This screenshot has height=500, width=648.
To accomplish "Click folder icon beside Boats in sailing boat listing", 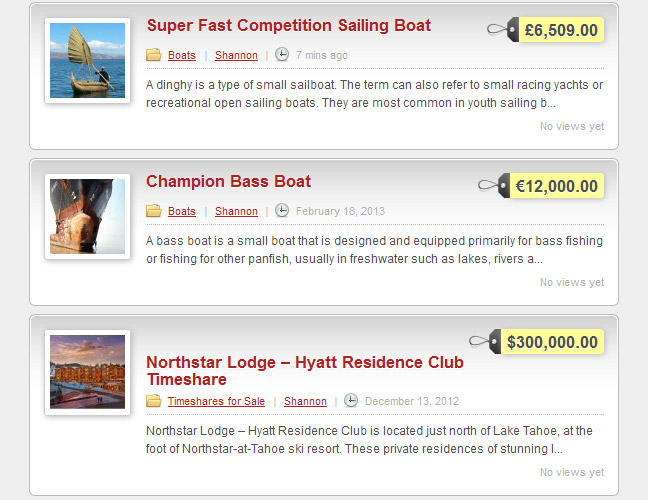I will [154, 55].
